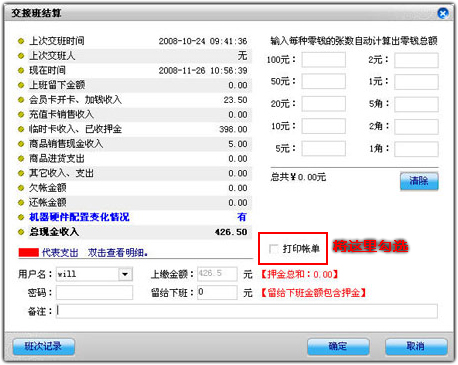
Task: Close the 交接班结算 dialog
Action: point(443,13)
